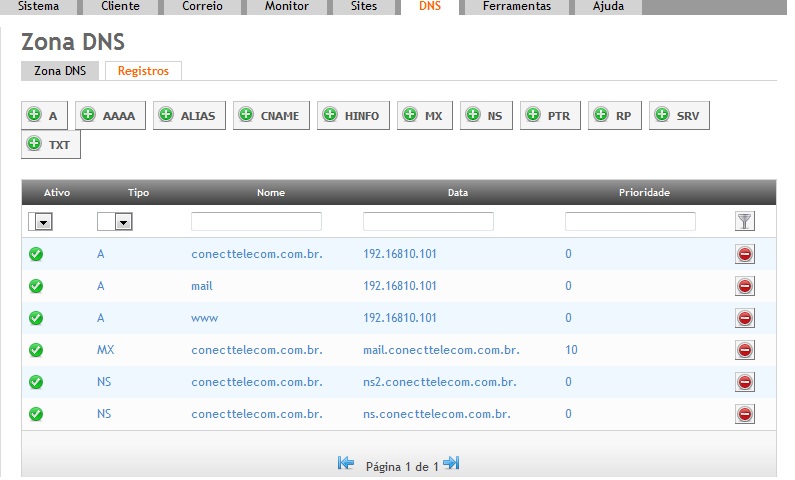
Task: Click priority value 10
Action: (571, 350)
